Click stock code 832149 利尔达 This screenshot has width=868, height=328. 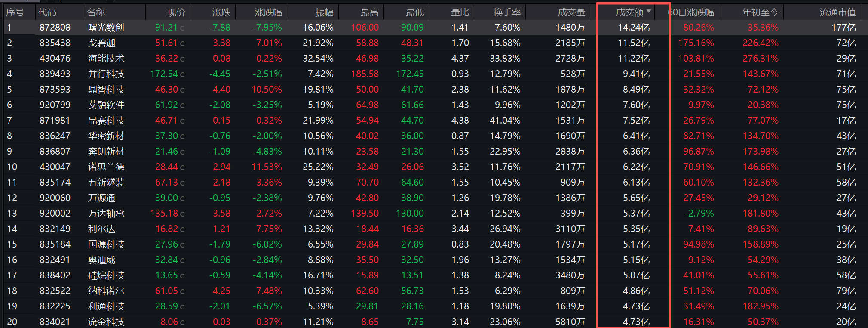[55, 229]
